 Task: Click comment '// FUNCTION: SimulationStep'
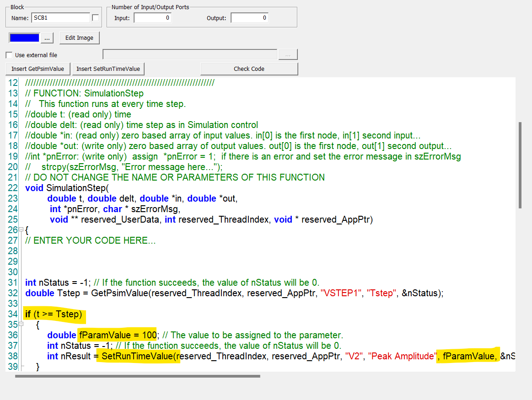point(84,93)
